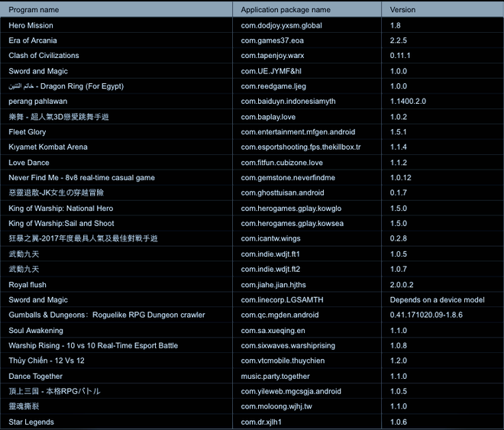Click package com.fitfun.cubizone.love
The height and width of the screenshot is (430, 504).
pos(282,163)
